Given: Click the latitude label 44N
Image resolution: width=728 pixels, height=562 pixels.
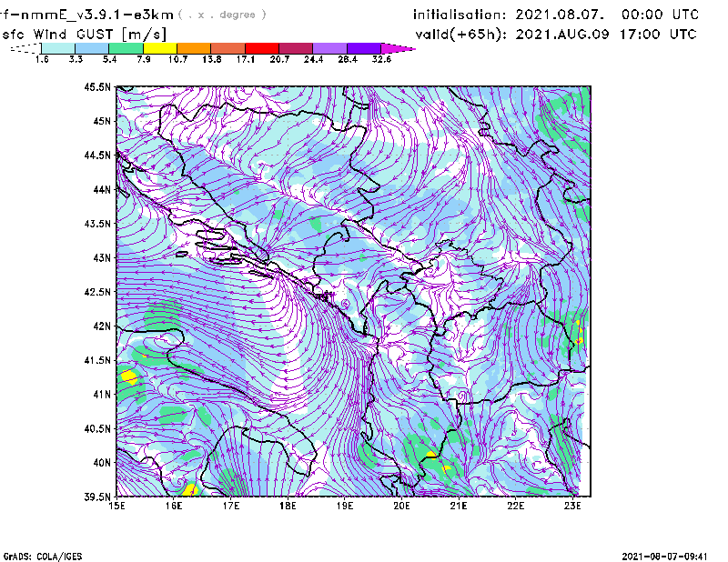Looking at the screenshot, I should [102, 189].
